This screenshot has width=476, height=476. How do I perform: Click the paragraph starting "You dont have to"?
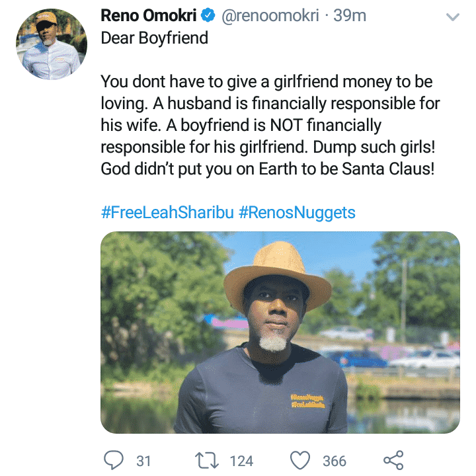coord(270,126)
